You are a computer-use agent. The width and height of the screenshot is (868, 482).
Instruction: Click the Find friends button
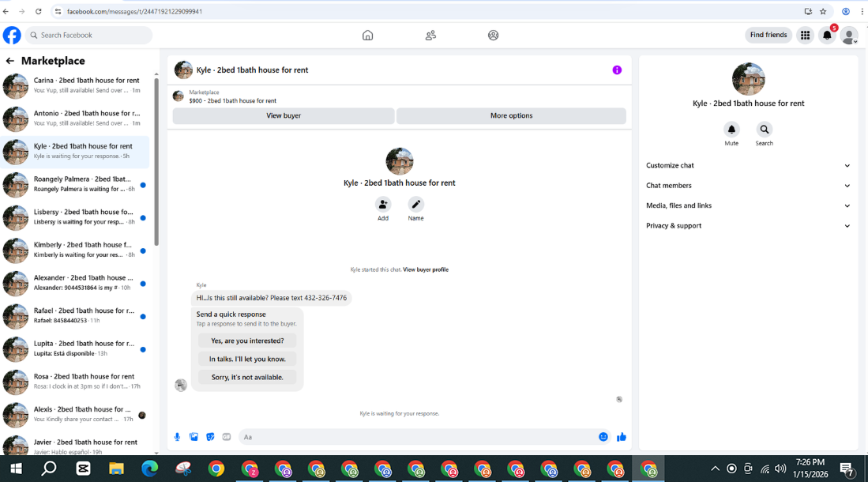coord(768,35)
